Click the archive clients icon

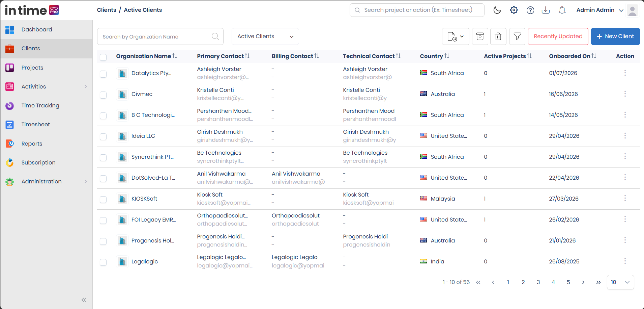coord(480,36)
